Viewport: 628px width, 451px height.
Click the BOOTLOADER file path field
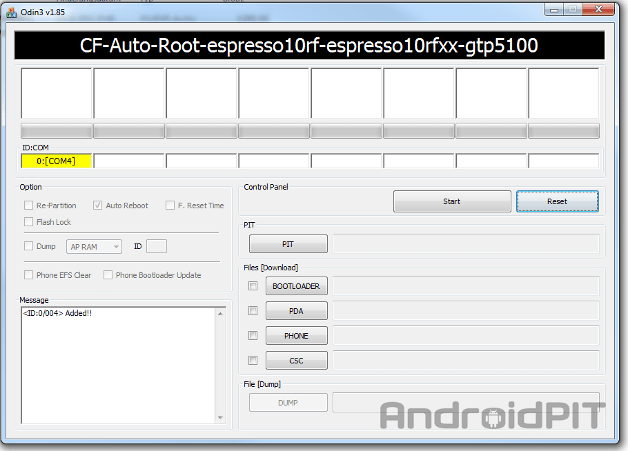click(466, 286)
